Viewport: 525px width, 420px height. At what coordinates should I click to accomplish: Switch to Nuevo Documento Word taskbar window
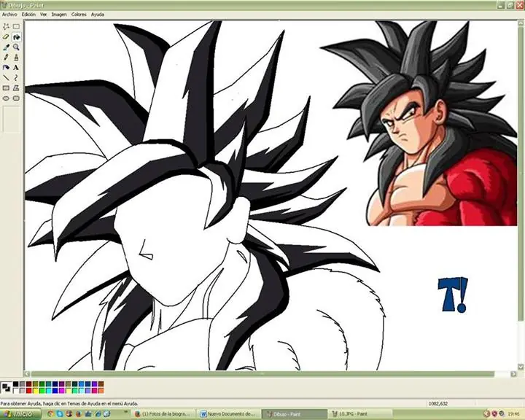229,414
